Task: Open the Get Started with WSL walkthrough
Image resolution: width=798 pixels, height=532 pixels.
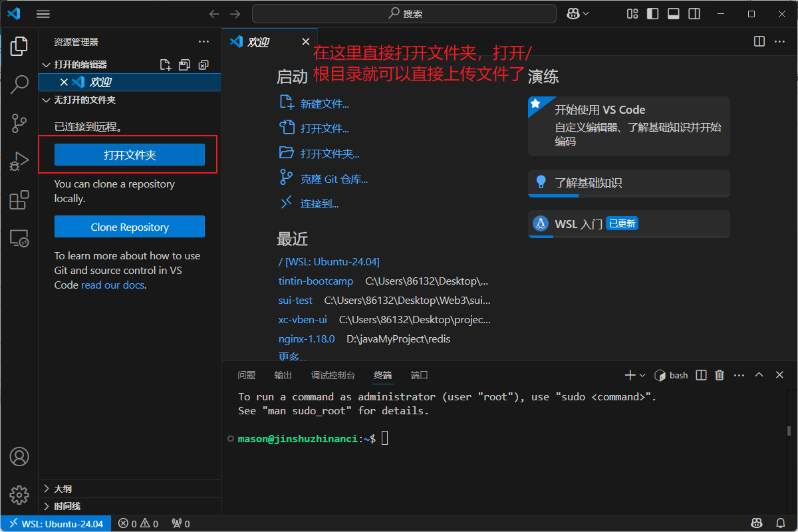Action: pos(629,224)
